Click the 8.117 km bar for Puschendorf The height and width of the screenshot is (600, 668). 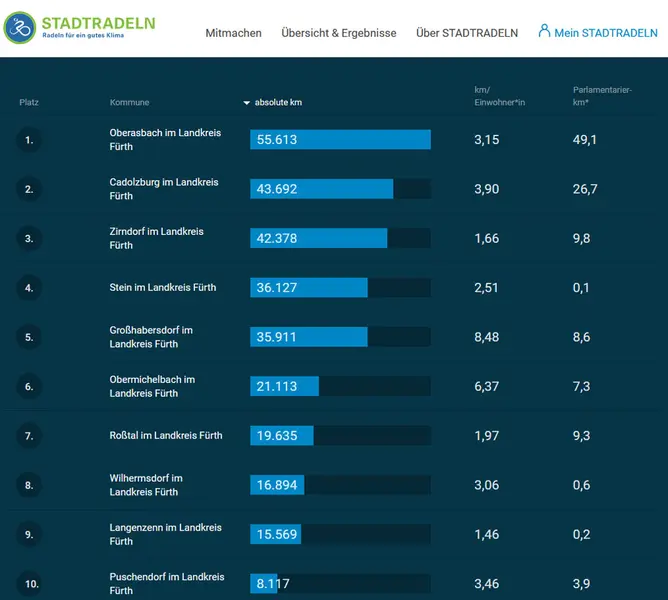pos(264,583)
